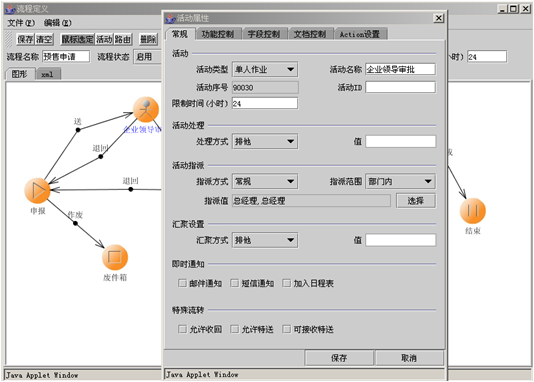Open the 活动类型 dropdown
534x382 pixels.
(x=265, y=69)
